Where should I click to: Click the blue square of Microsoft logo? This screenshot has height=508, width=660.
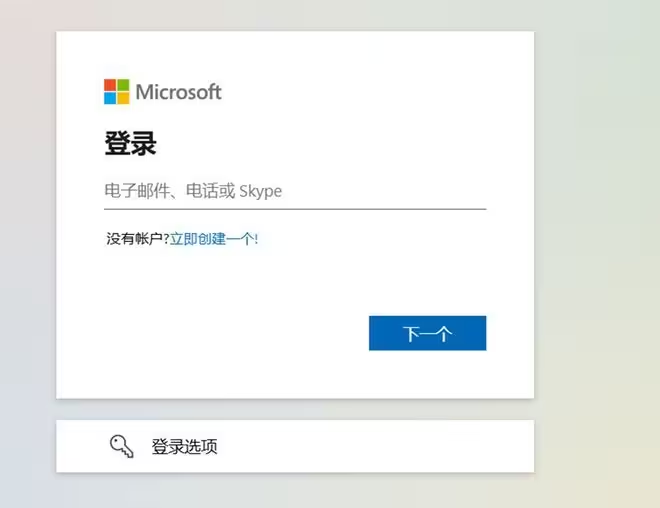coord(110,98)
